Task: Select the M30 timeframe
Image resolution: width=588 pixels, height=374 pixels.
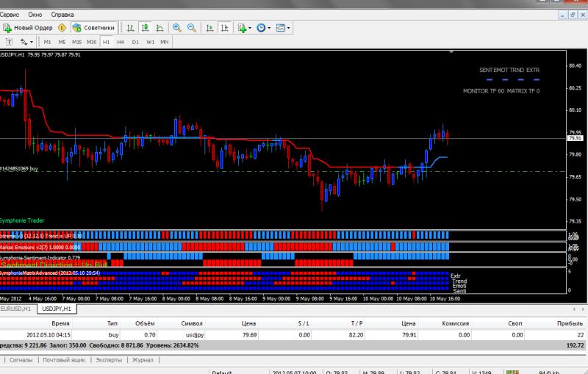Action: 91,42
